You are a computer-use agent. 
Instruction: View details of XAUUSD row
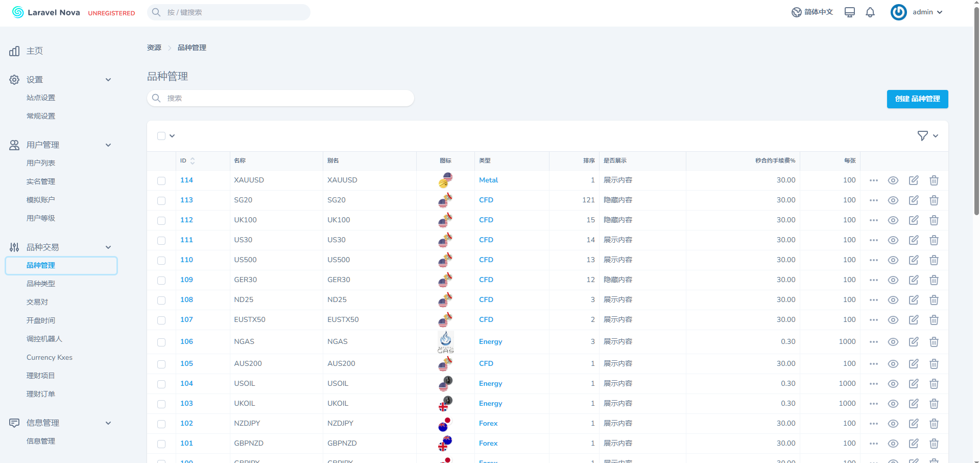(893, 180)
